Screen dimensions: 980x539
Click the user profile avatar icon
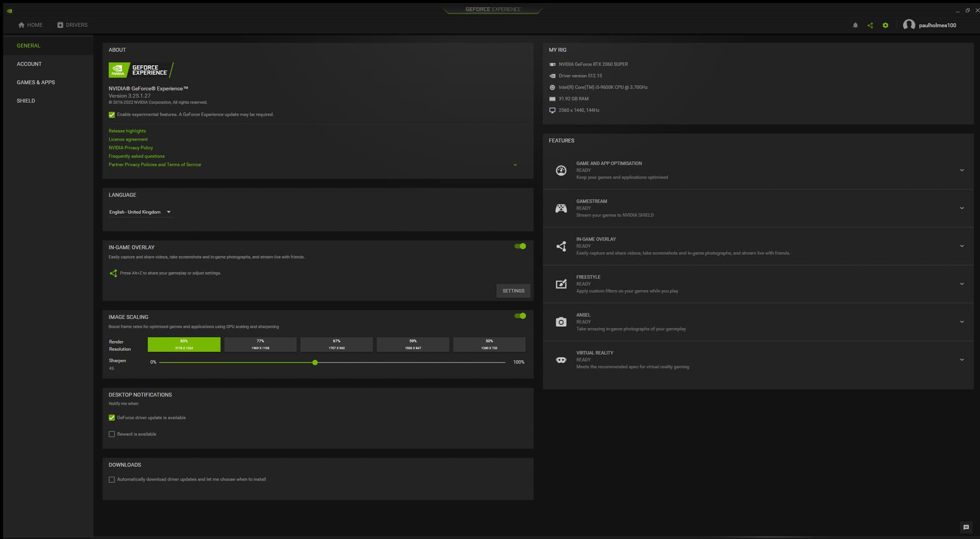[909, 25]
